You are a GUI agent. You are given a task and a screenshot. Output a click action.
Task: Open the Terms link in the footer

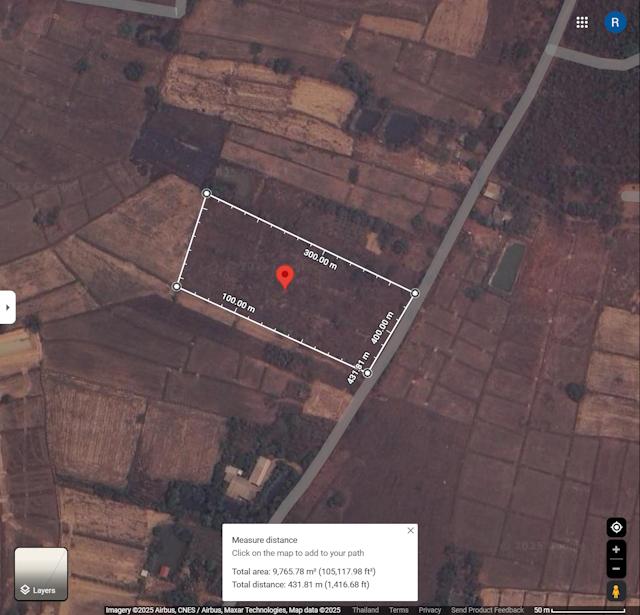[x=398, y=609]
